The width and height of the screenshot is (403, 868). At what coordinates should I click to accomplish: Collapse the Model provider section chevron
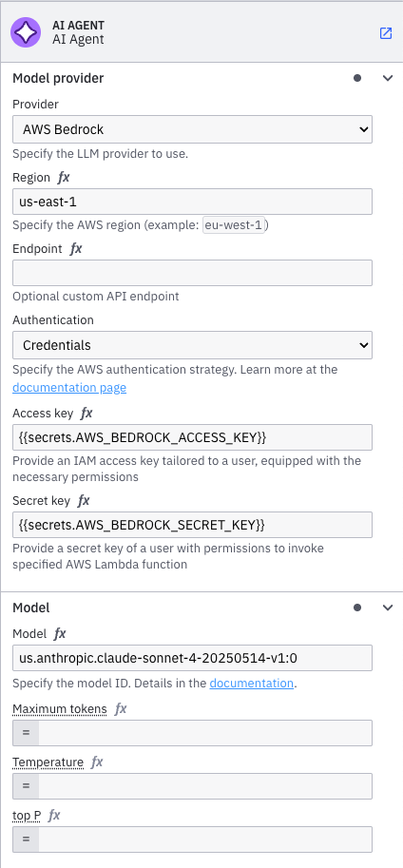pyautogui.click(x=388, y=78)
